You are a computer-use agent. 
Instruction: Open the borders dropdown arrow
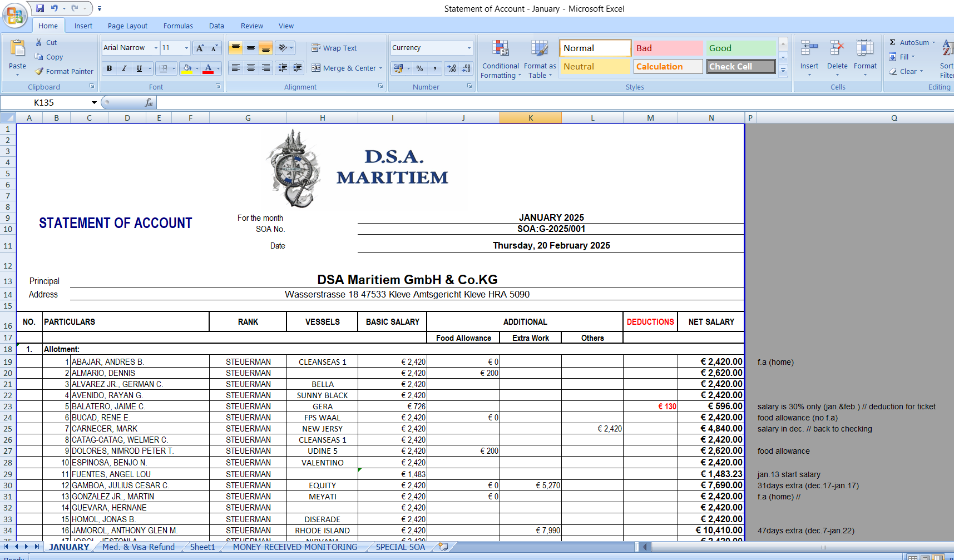[x=173, y=68]
